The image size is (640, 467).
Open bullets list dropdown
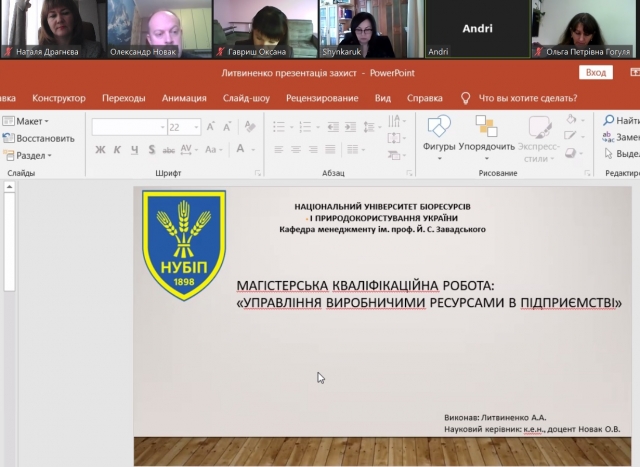tap(291, 127)
